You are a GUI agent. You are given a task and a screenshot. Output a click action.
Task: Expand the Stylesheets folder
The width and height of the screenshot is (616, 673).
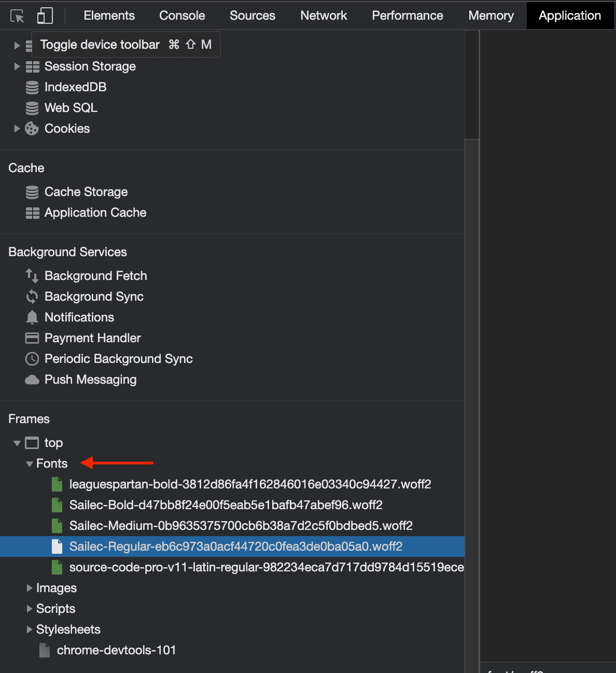(x=30, y=629)
